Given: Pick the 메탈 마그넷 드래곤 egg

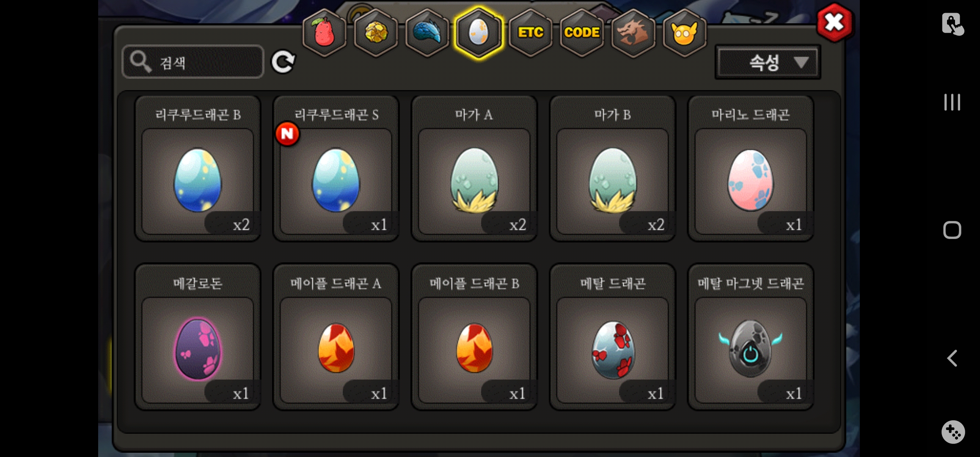Looking at the screenshot, I should pos(751,337).
